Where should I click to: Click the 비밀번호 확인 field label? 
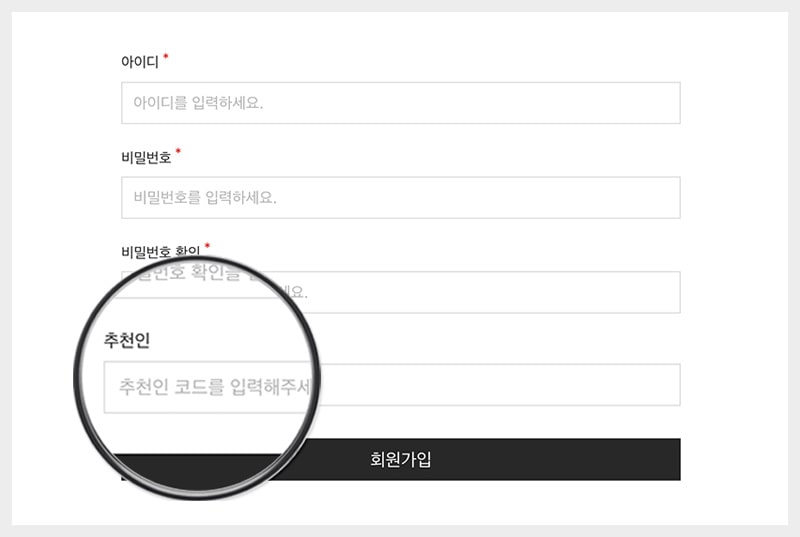click(x=160, y=251)
